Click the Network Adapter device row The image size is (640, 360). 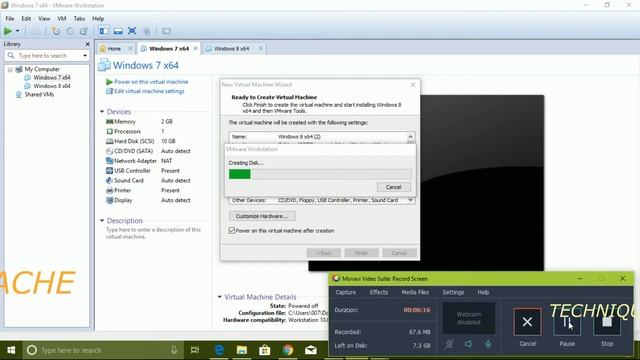point(149,161)
